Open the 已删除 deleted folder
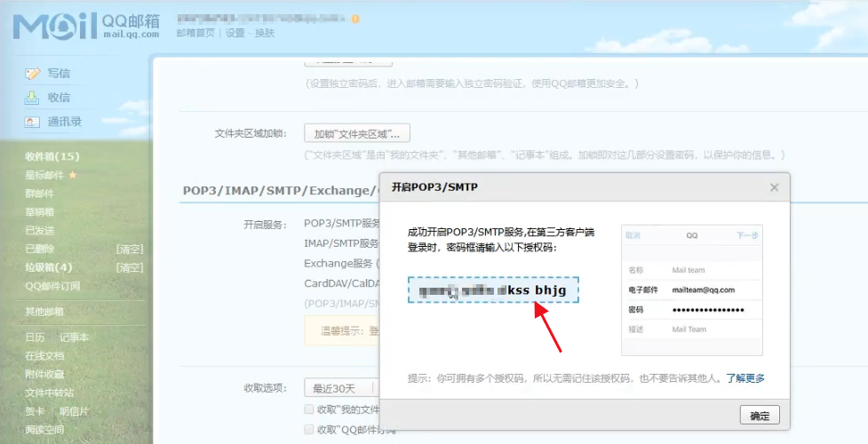868x444 pixels. coord(39,250)
